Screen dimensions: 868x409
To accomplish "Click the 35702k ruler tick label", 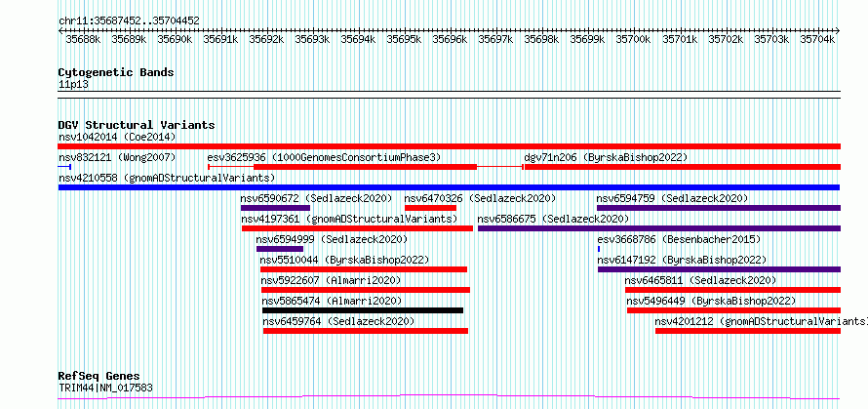I will pyautogui.click(x=725, y=39).
